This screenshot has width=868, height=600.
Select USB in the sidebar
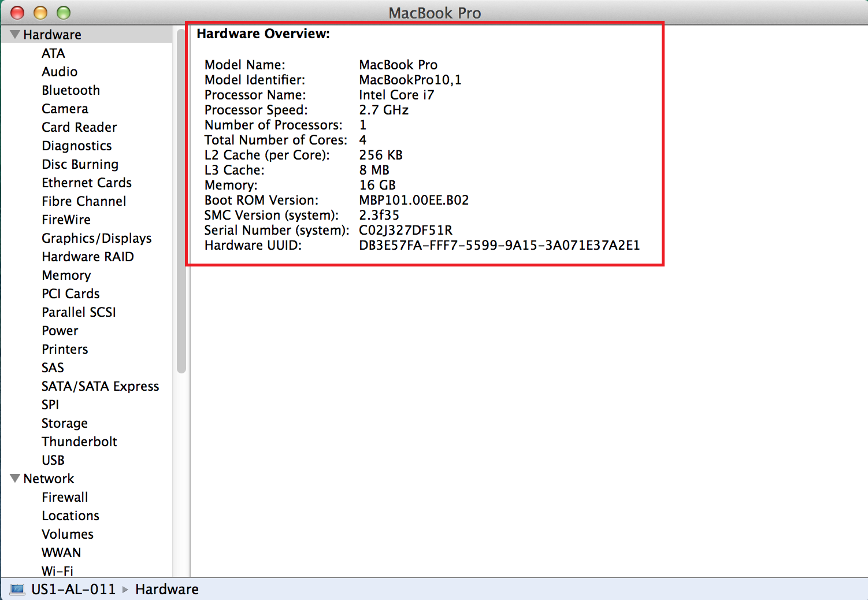[53, 460]
